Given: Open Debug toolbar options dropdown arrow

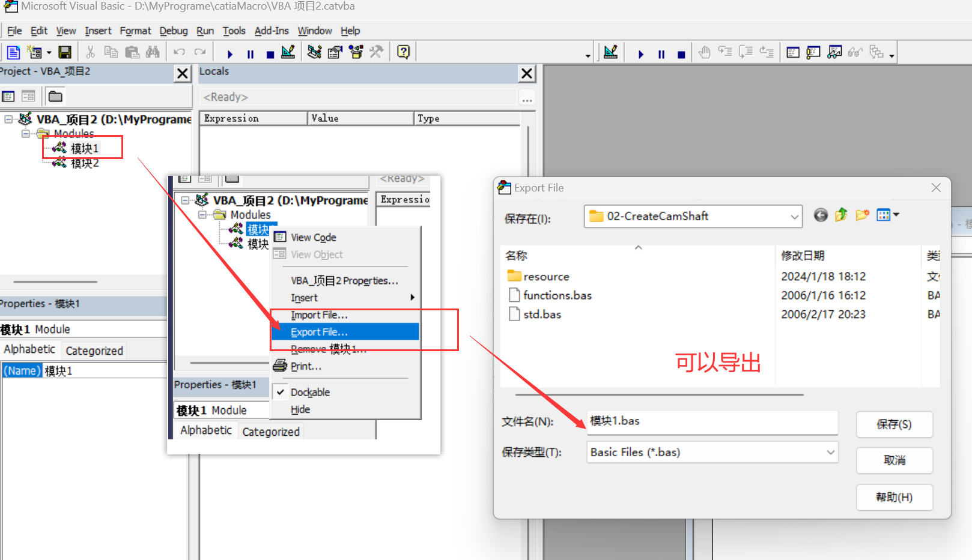Looking at the screenshot, I should [892, 56].
